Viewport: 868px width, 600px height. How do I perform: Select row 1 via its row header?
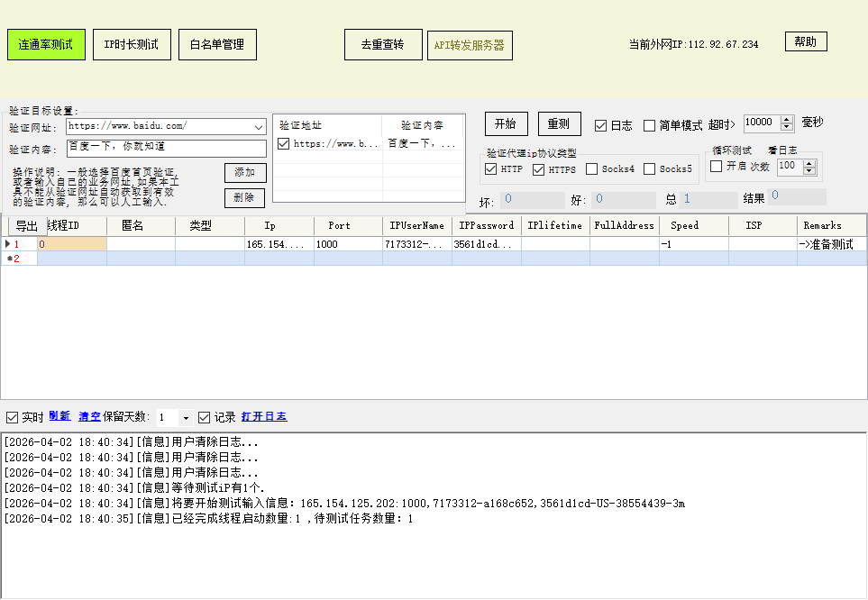click(19, 244)
